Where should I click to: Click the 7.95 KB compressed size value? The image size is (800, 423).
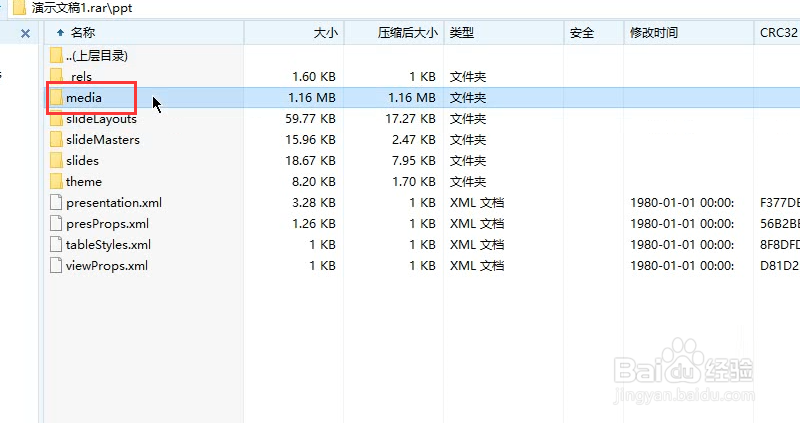(x=414, y=160)
